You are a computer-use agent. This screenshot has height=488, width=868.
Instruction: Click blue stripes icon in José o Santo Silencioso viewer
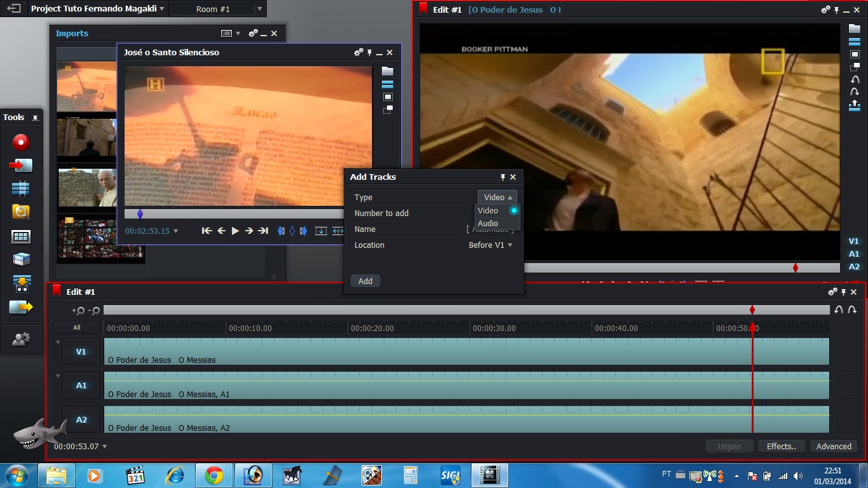(387, 84)
